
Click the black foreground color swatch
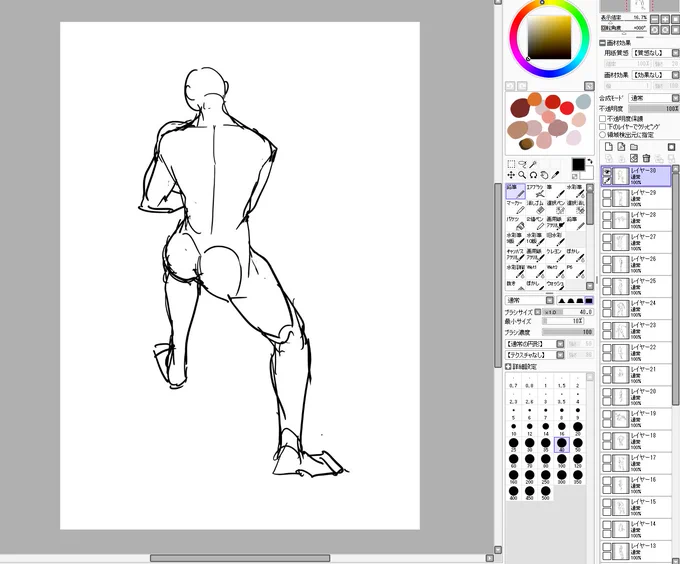[x=578, y=165]
